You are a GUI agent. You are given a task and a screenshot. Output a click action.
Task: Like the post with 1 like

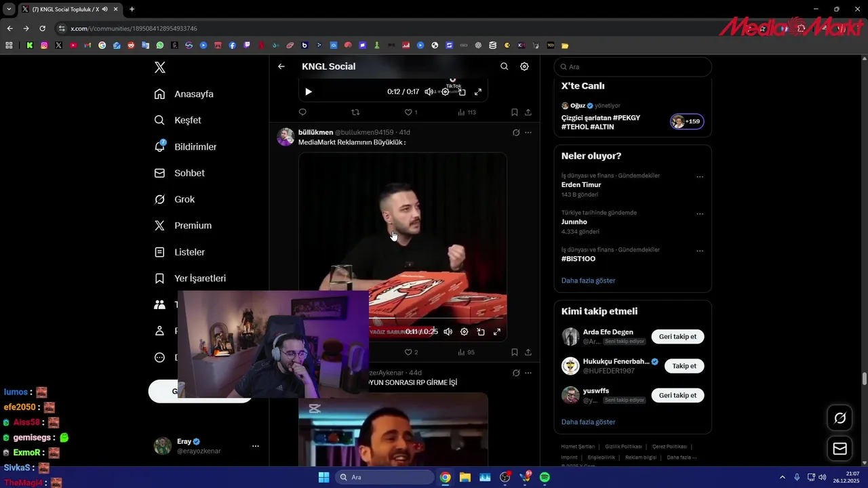point(411,113)
